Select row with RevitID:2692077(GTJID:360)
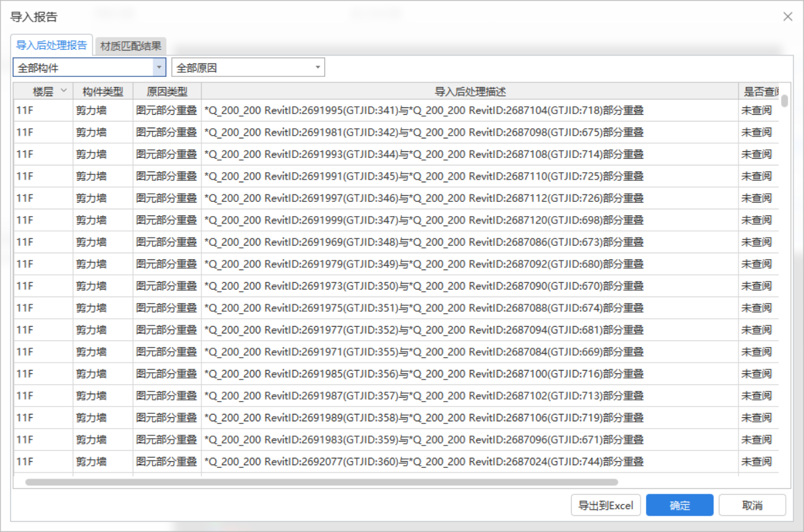Viewport: 804px width, 532px height. click(x=396, y=462)
